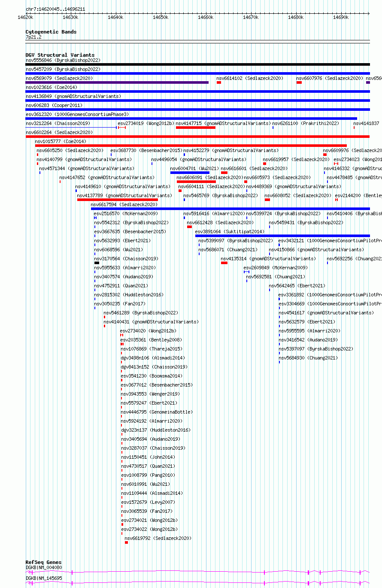Open the DGKB|NM_145695 gene label
This screenshot has height=588, width=382.
click(x=44, y=578)
